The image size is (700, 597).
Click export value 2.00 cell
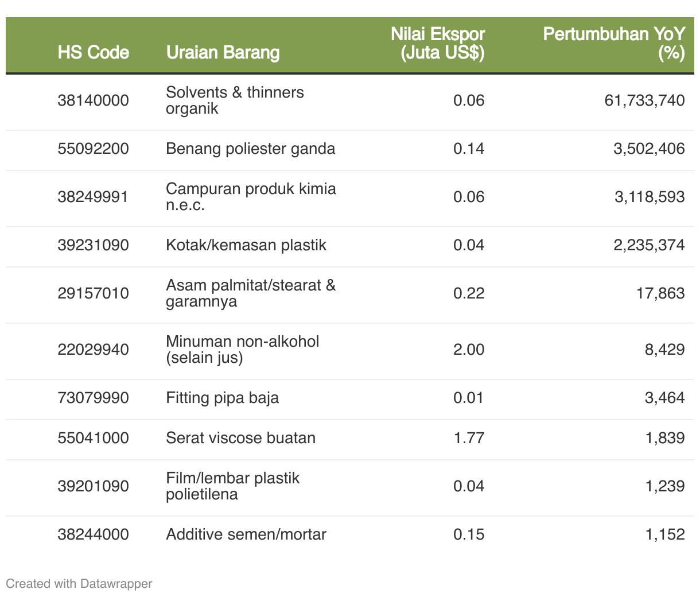point(468,350)
